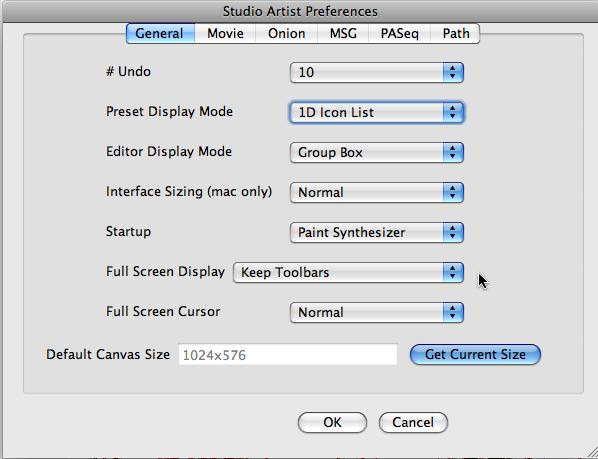Open the # Undo dropdown
This screenshot has width=598, height=459.
[377, 72]
